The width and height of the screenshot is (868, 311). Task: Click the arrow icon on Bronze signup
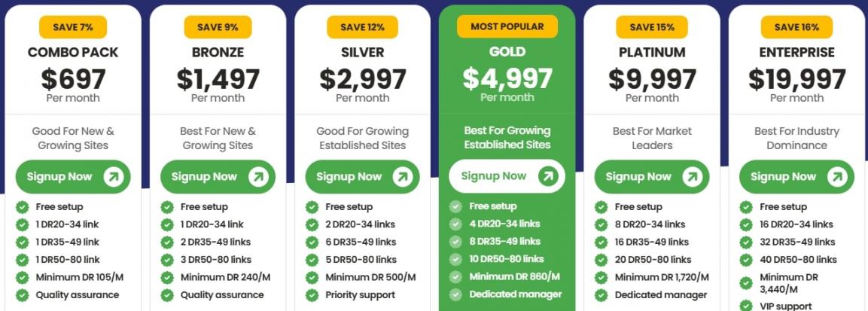[257, 177]
